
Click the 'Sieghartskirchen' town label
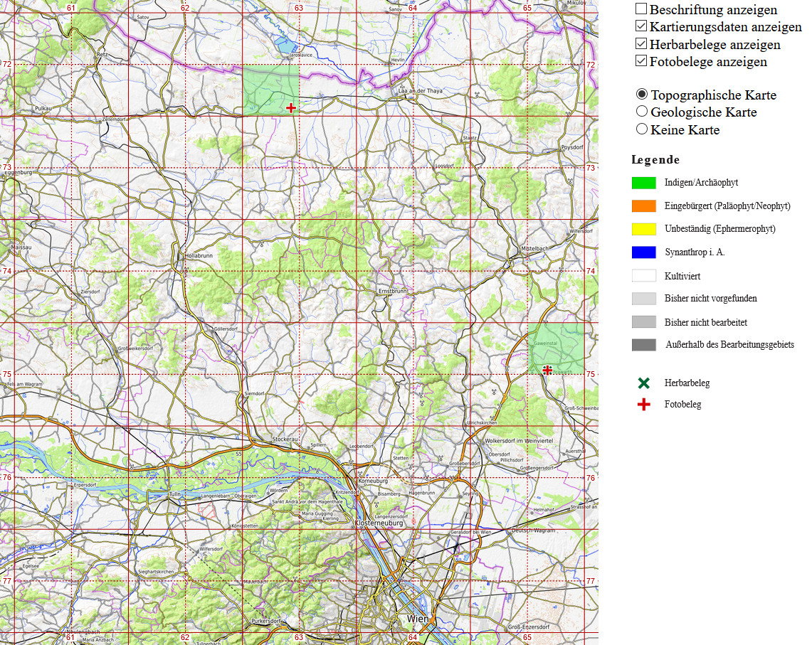[x=156, y=572]
